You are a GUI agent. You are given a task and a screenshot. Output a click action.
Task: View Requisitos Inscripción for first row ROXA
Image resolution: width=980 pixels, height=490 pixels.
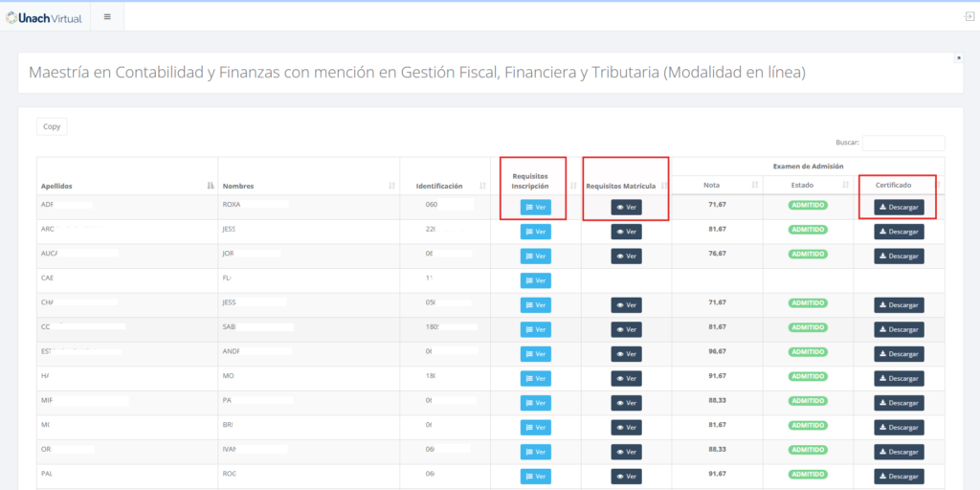(x=536, y=207)
